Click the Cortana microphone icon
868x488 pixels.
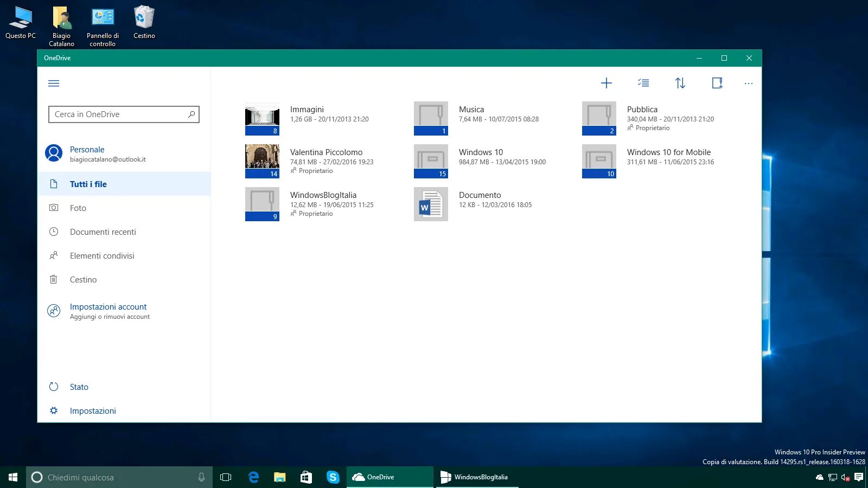tap(201, 477)
